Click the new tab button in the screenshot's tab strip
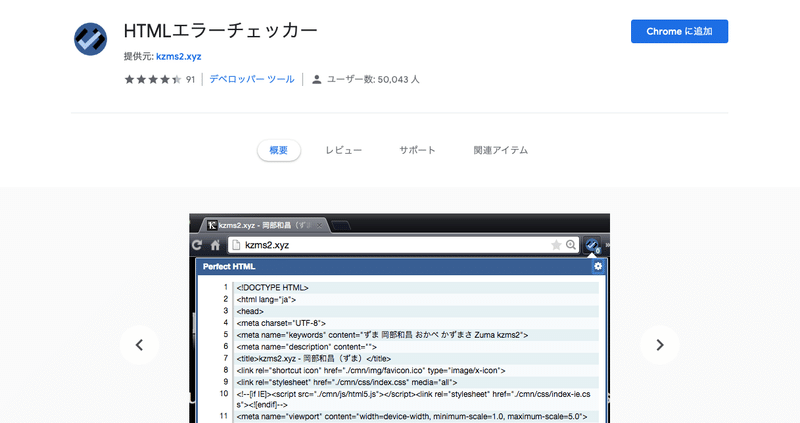Screen dimensions: 800x423 pyautogui.click(x=340, y=226)
